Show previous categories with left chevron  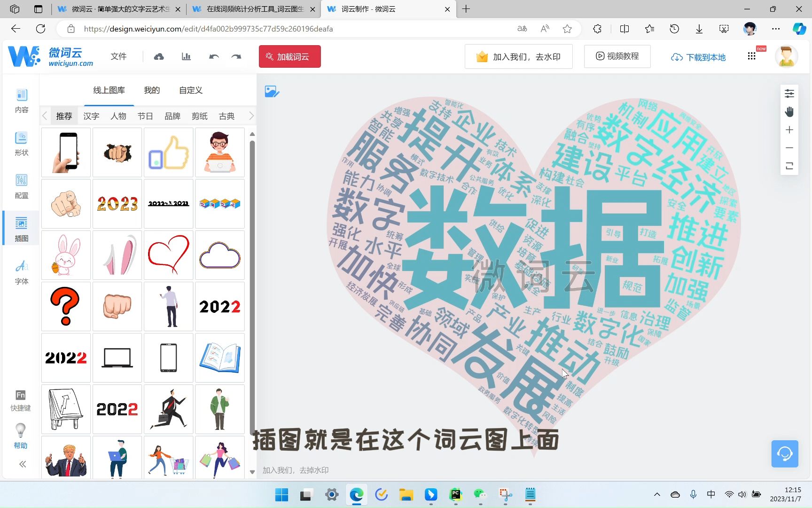point(45,116)
